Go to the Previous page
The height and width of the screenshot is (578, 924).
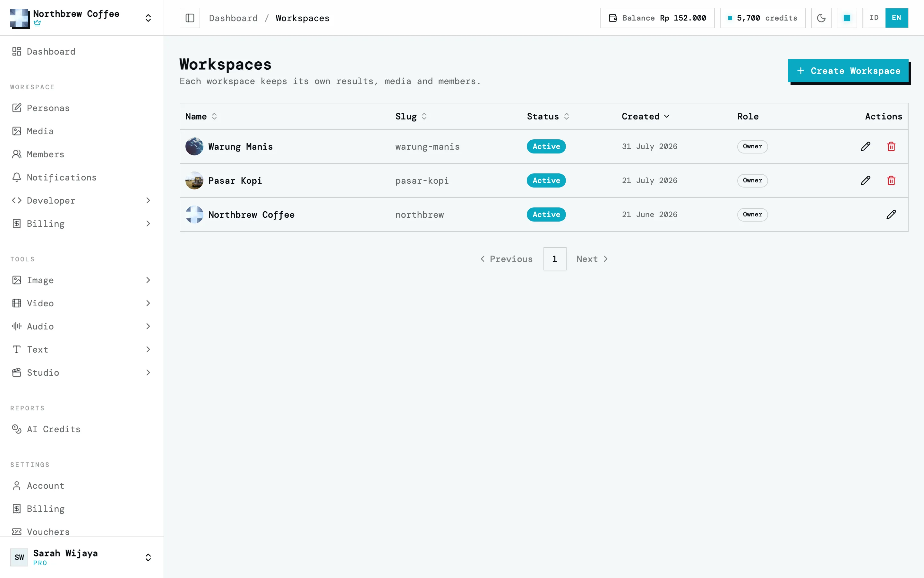[x=507, y=259]
